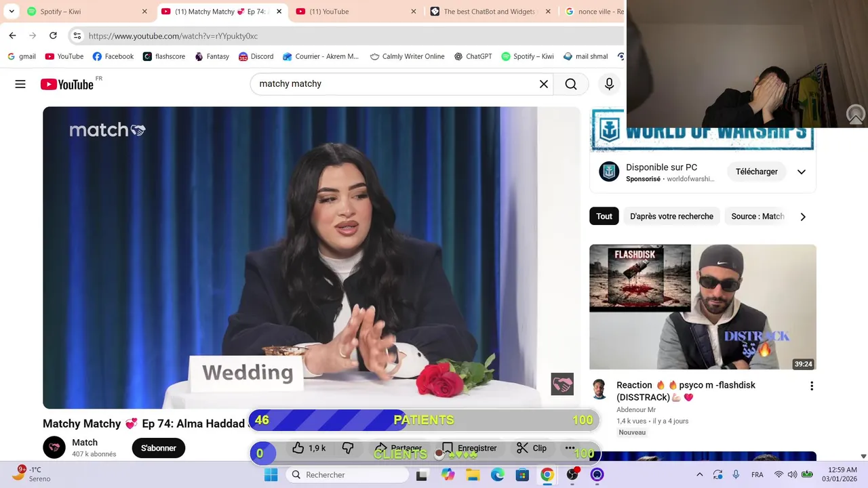The image size is (868, 488).
Task: Open gmail bookmark in bookmarks bar
Action: tap(21, 56)
